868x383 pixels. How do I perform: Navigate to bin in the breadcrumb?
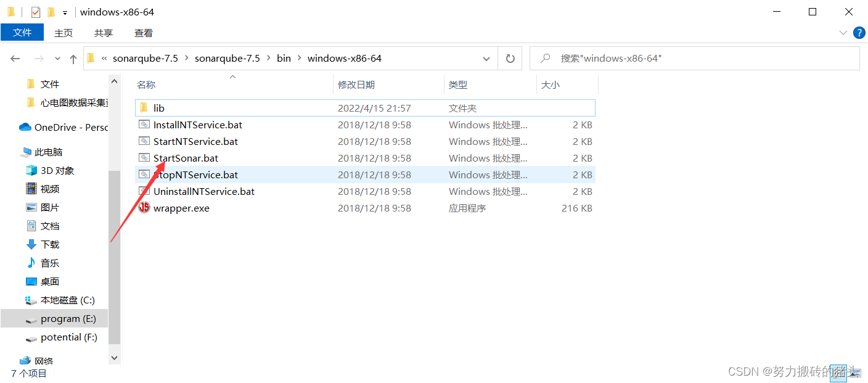pos(284,59)
